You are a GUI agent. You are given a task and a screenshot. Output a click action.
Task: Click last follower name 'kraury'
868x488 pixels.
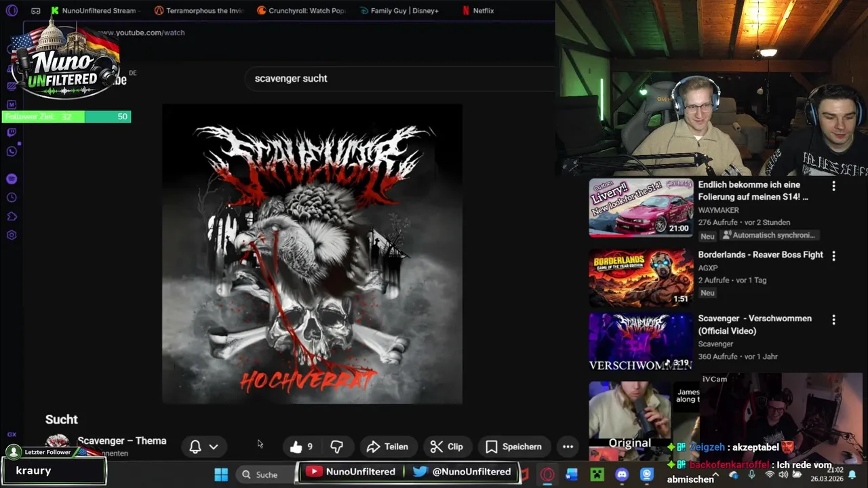point(33,470)
